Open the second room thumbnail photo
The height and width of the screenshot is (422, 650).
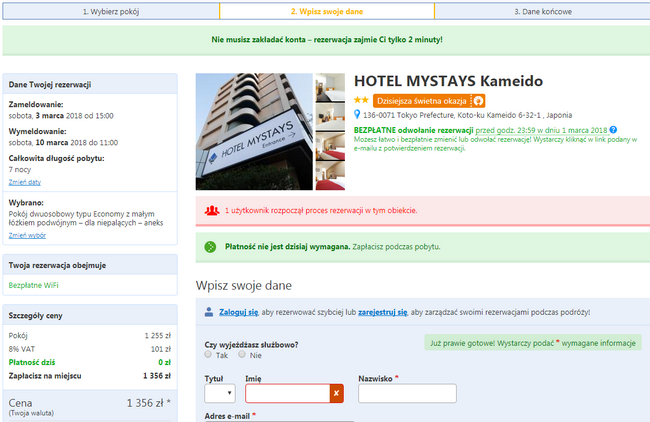coord(330,117)
